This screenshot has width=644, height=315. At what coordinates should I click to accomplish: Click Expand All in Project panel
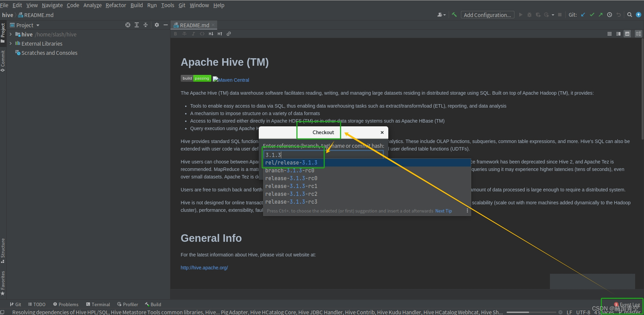click(x=137, y=25)
